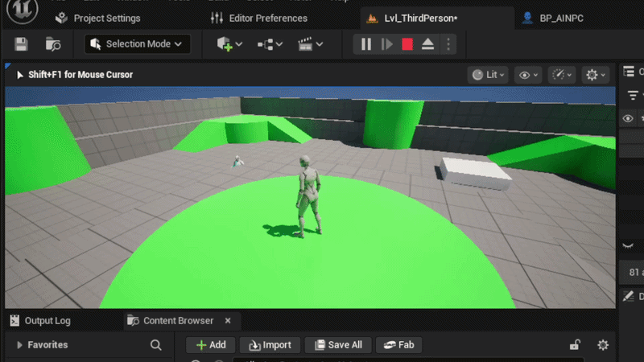Image resolution: width=644 pixels, height=362 pixels.
Task: Open the Outliner filter icon
Action: click(633, 95)
